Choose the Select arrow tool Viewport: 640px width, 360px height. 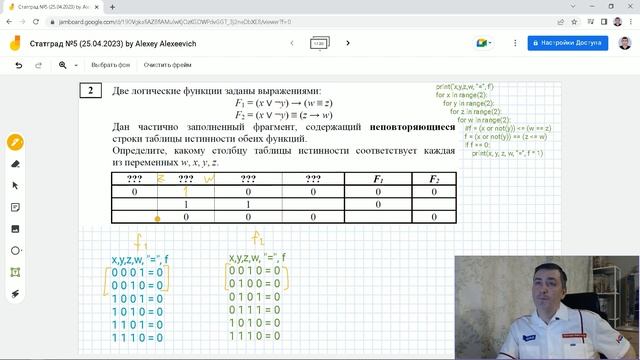[16, 186]
